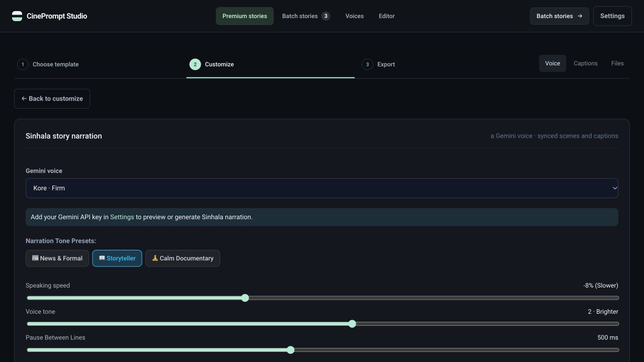The width and height of the screenshot is (644, 362).
Task: Select the News & Formal tone preset
Action: (57, 258)
